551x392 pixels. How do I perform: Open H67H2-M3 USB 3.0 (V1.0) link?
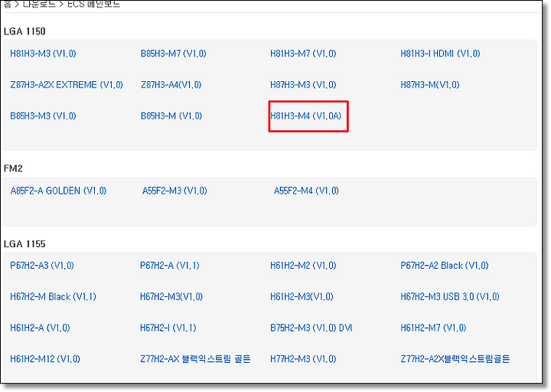pos(449,297)
